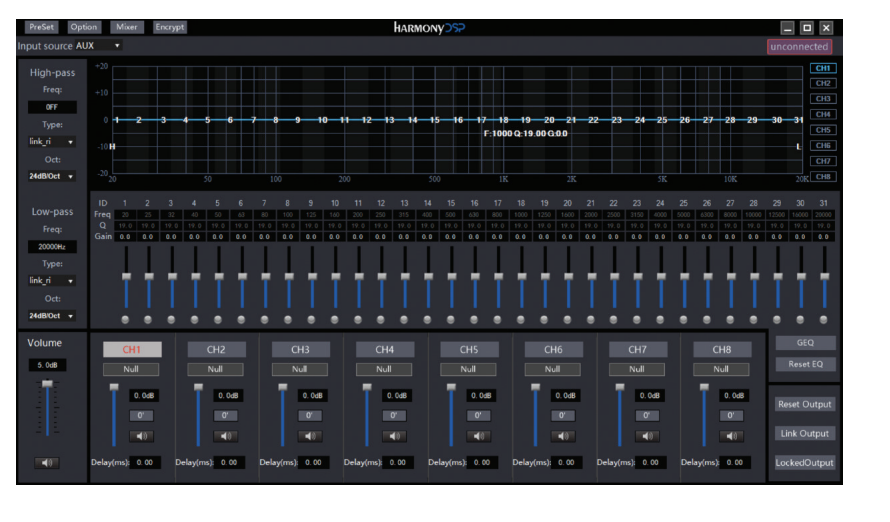The width and height of the screenshot is (890, 522).
Task: Click the round knob below EQ band 31
Action: click(824, 320)
